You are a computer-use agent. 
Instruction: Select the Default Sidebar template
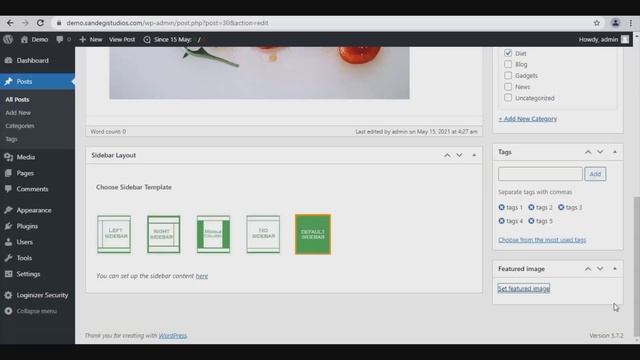point(313,234)
